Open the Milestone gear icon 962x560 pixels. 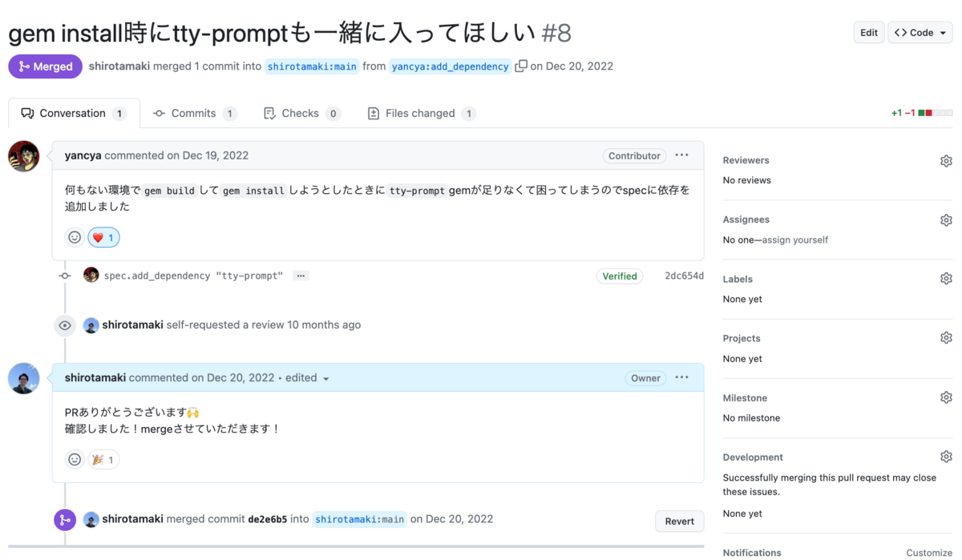pos(946,397)
